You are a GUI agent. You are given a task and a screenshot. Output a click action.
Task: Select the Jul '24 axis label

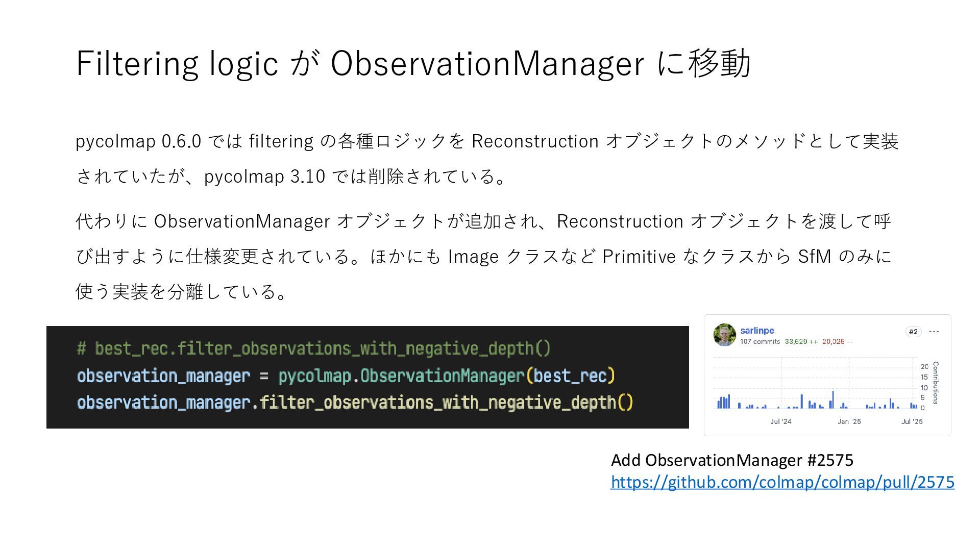781,421
